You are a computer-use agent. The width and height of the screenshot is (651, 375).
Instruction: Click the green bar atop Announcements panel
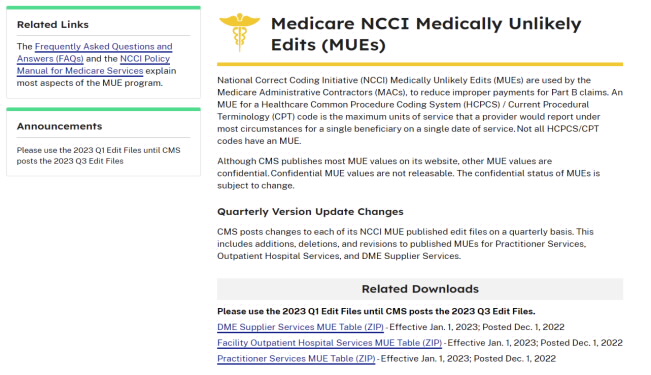coord(103,109)
